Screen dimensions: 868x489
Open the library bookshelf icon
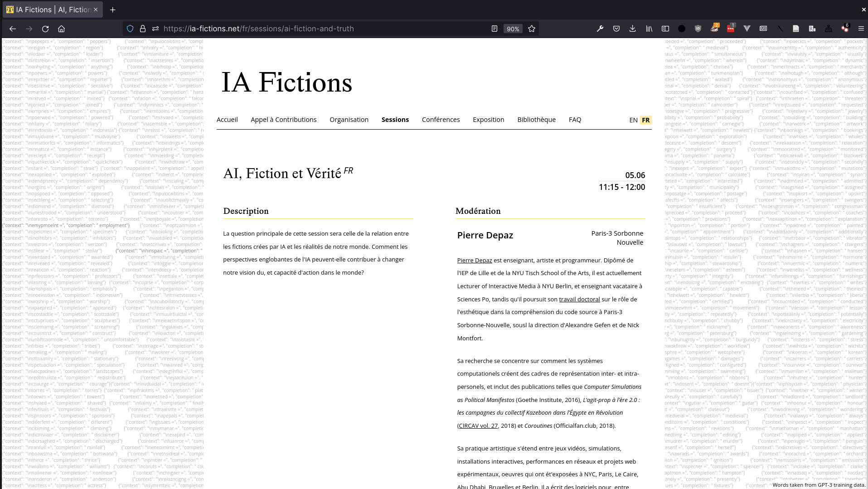pos(649,29)
